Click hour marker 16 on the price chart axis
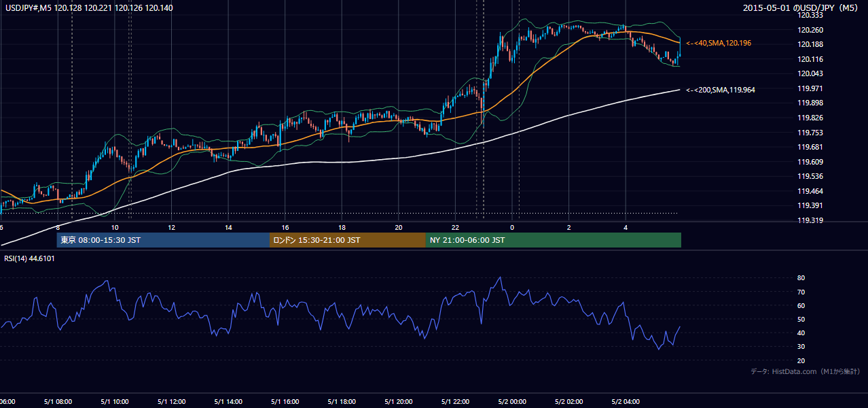 click(285, 228)
